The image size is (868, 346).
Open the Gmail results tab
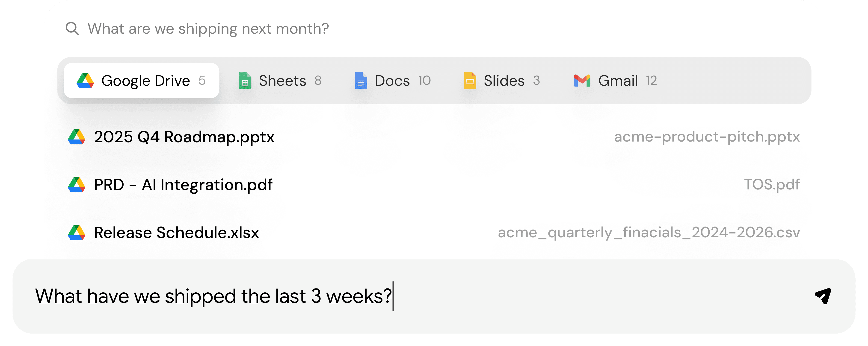tap(618, 81)
